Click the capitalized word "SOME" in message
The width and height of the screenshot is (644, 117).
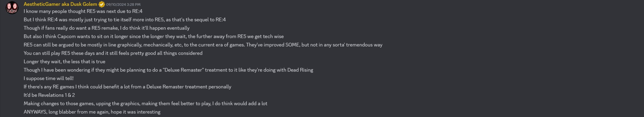(292, 45)
